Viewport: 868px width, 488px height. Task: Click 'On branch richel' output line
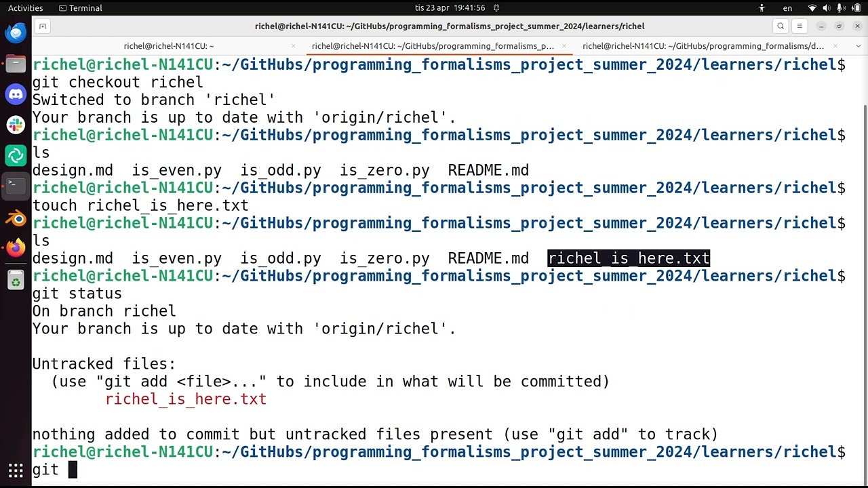click(x=104, y=311)
